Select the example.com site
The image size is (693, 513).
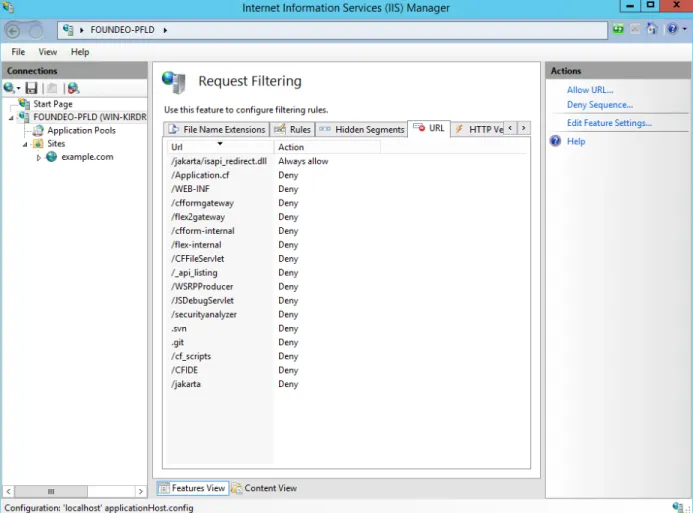(x=87, y=157)
